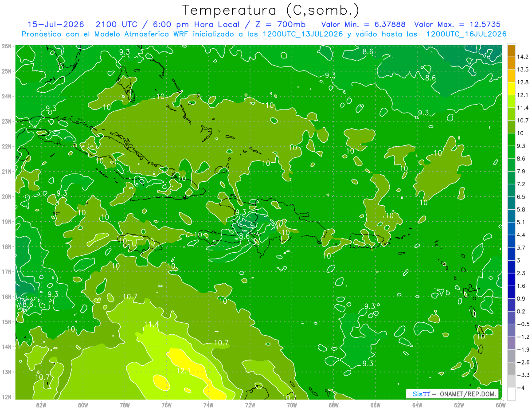
Task: Click the colorbar label "-4"
Action: pos(520,388)
